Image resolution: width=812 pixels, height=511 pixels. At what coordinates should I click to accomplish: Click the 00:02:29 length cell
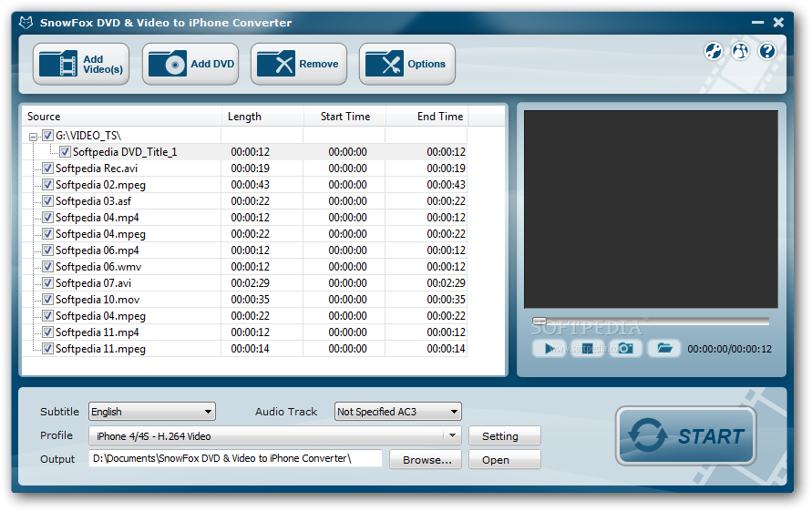[x=250, y=283]
